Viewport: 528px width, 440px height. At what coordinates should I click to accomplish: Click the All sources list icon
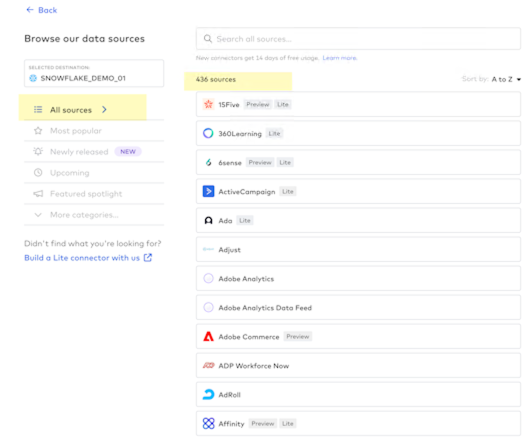38,110
